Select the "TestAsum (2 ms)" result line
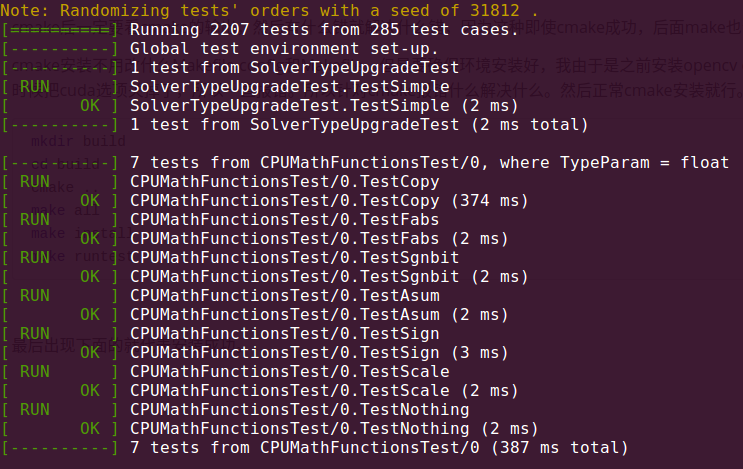Viewport: 743px width, 469px height. [x=319, y=315]
